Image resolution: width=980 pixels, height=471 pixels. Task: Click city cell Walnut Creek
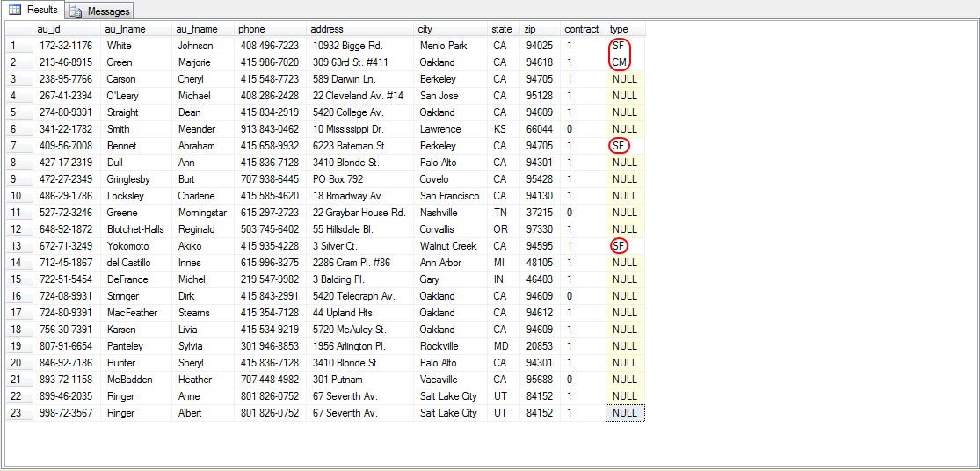pyautogui.click(x=451, y=245)
